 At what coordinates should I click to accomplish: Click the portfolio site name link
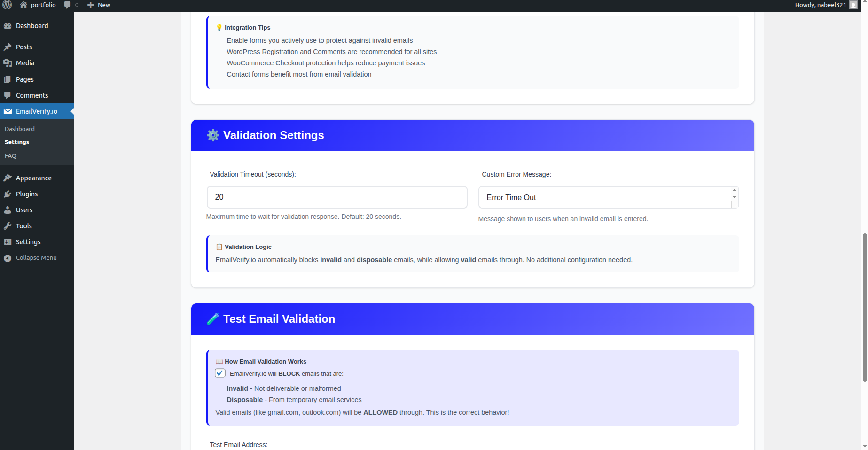point(43,5)
